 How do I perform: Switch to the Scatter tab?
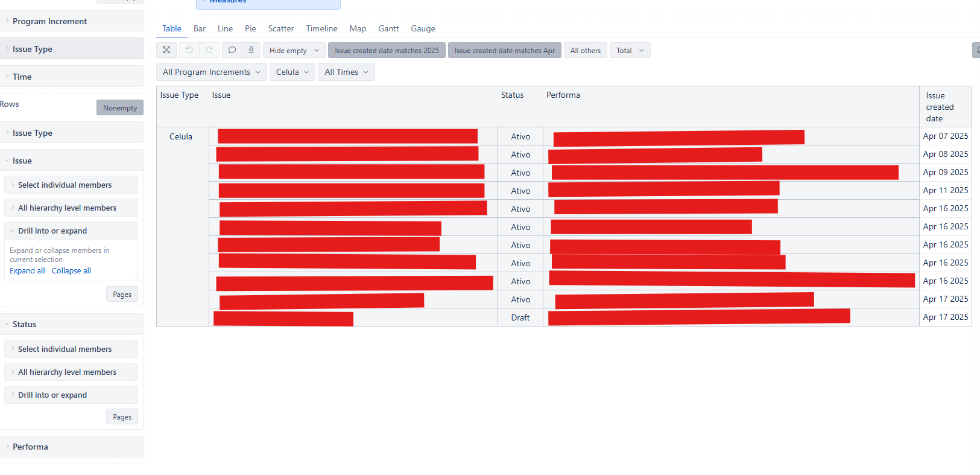click(x=281, y=28)
